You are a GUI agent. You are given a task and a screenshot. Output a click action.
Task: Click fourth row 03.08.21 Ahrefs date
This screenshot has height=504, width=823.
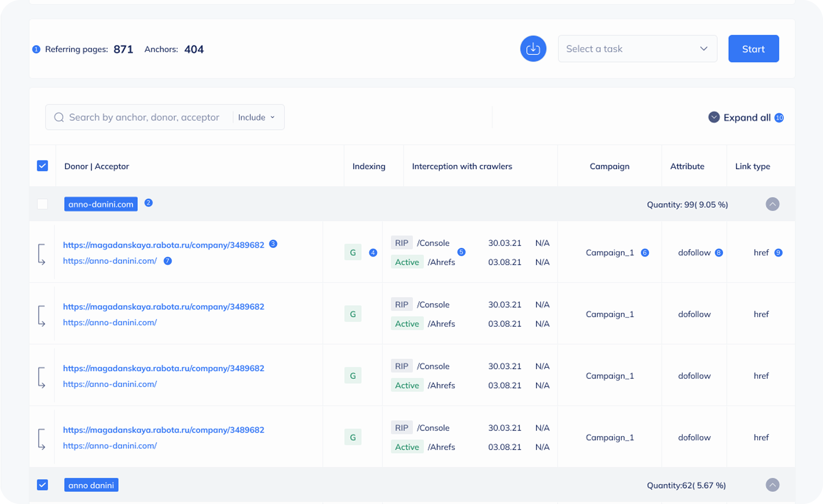(504, 447)
